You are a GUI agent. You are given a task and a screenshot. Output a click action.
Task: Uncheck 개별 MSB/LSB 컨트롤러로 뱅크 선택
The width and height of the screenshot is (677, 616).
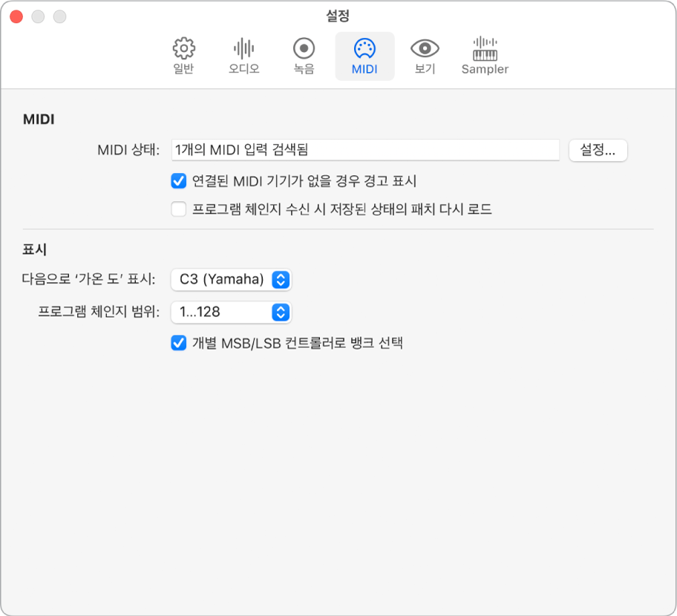pos(178,343)
